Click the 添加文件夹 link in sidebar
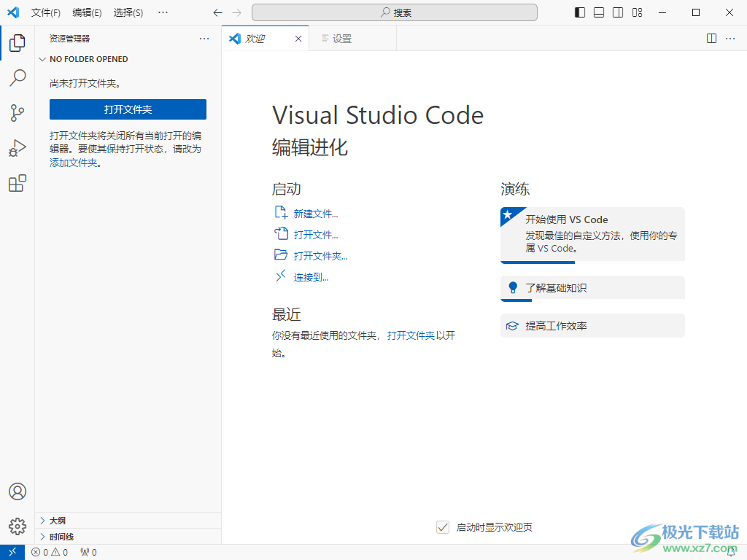The height and width of the screenshot is (560, 747). point(74,163)
